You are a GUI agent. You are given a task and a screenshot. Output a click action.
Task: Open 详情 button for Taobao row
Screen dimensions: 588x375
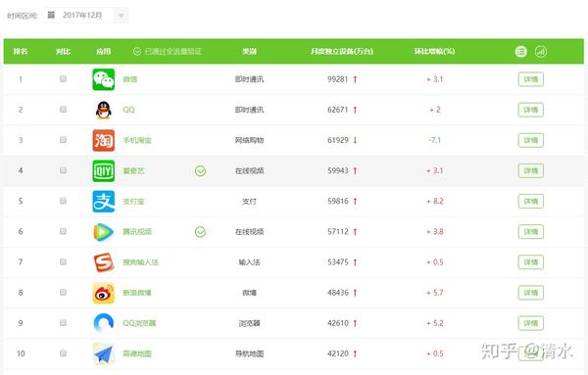(530, 140)
